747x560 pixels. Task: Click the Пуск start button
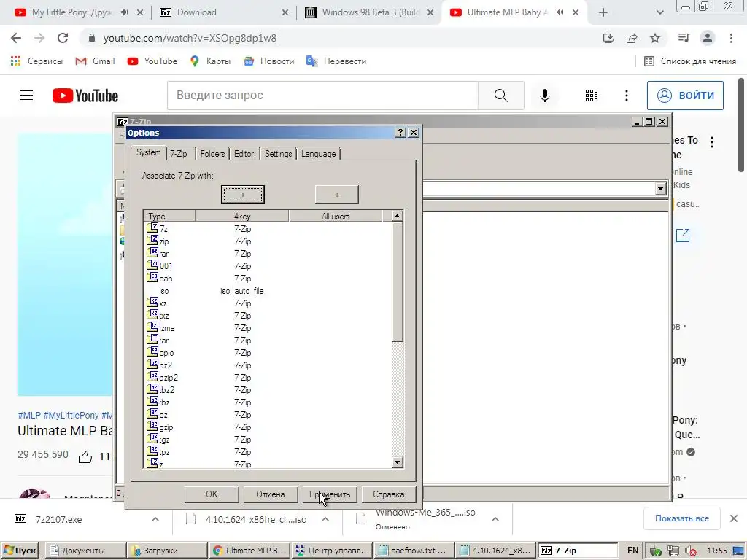[20, 551]
